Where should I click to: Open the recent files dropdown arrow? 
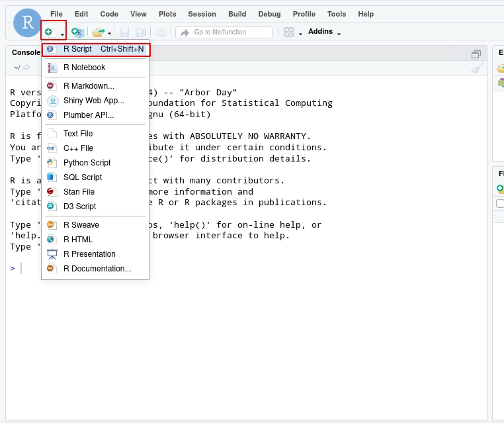[110, 32]
